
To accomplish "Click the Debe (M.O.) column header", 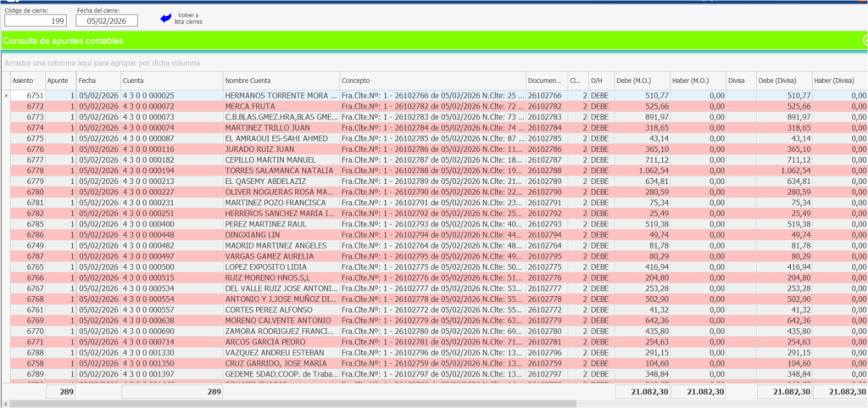I will (641, 80).
